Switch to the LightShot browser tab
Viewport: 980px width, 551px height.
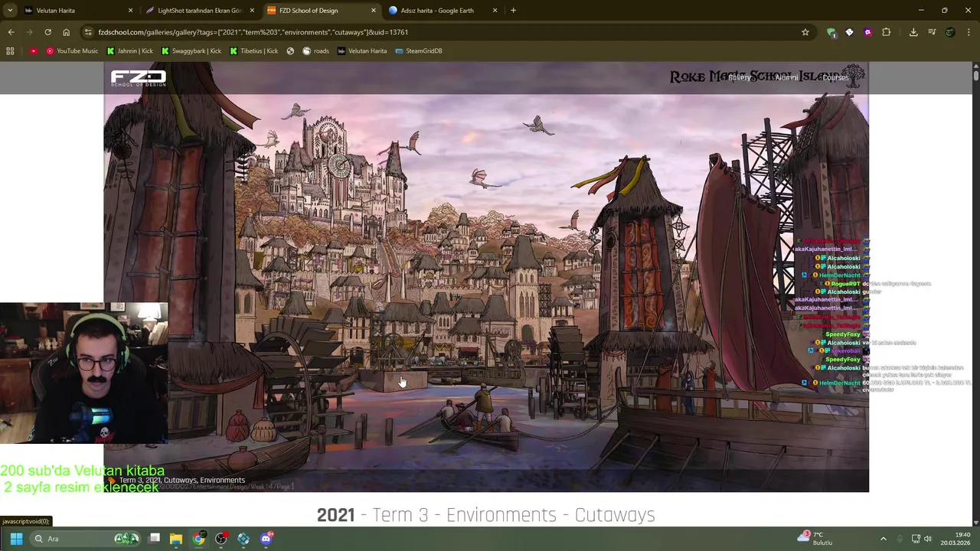point(199,11)
